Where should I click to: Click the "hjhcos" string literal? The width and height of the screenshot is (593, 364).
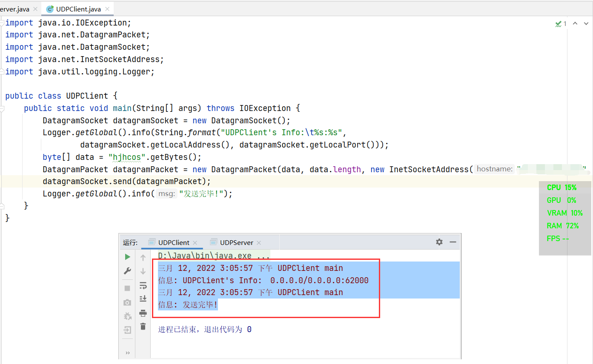click(x=127, y=157)
